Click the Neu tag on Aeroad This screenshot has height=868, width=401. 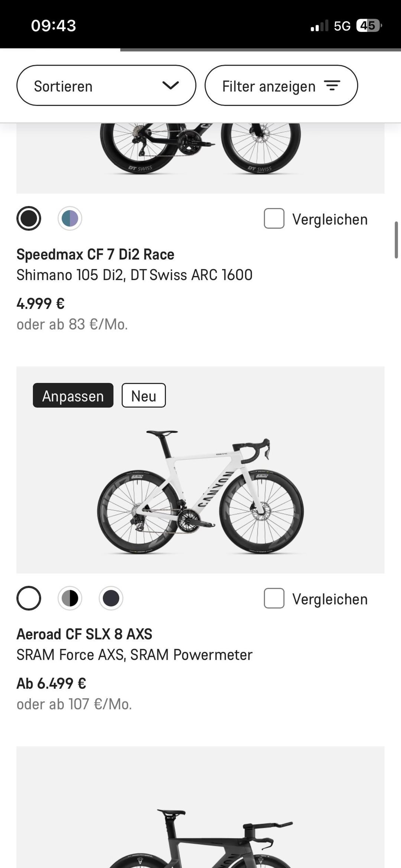coord(144,396)
